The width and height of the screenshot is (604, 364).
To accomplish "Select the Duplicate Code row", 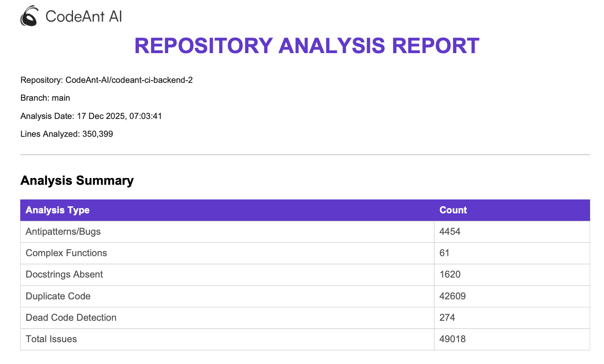I will pos(58,296).
